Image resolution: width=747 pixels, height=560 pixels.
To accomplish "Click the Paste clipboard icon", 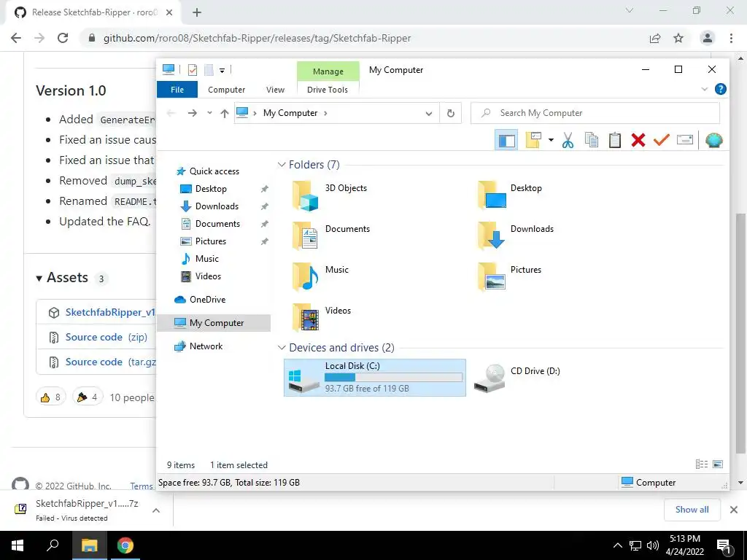I will [614, 141].
